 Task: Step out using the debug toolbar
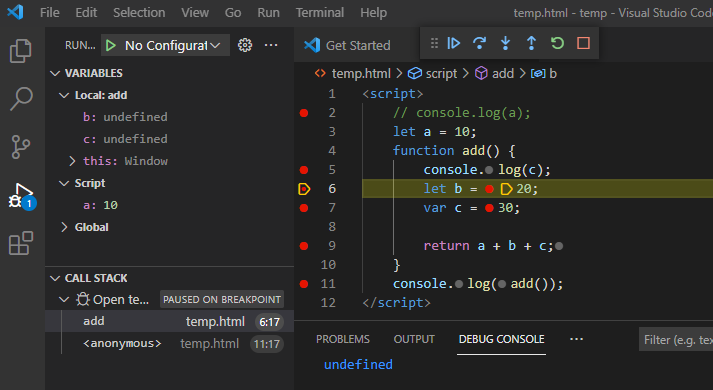pos(531,43)
